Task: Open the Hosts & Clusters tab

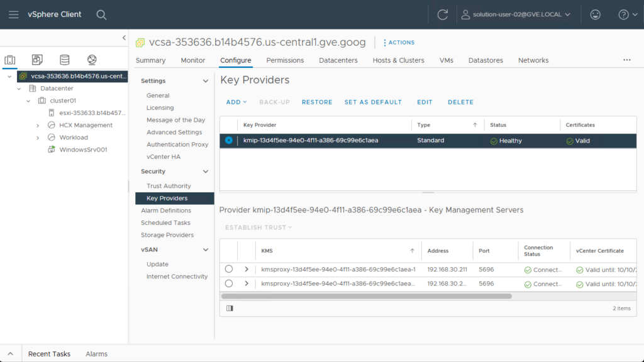Action: (x=398, y=60)
